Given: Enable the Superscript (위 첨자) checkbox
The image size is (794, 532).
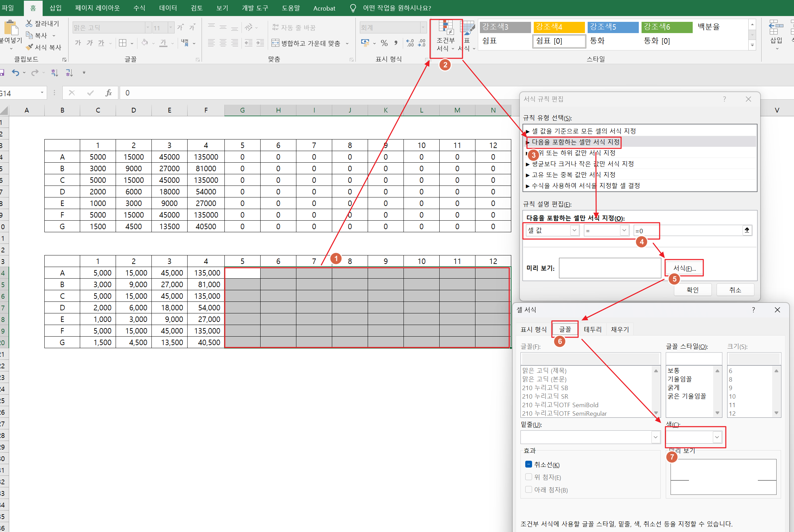Looking at the screenshot, I should tap(529, 477).
